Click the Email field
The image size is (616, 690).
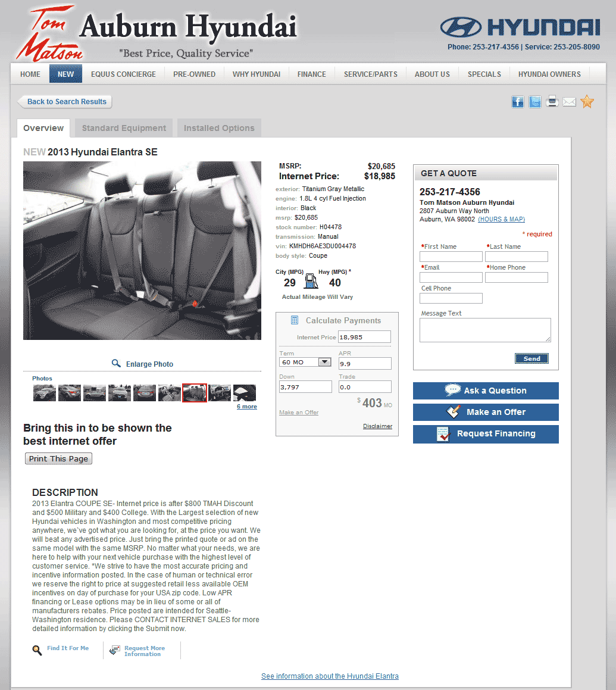click(x=451, y=277)
